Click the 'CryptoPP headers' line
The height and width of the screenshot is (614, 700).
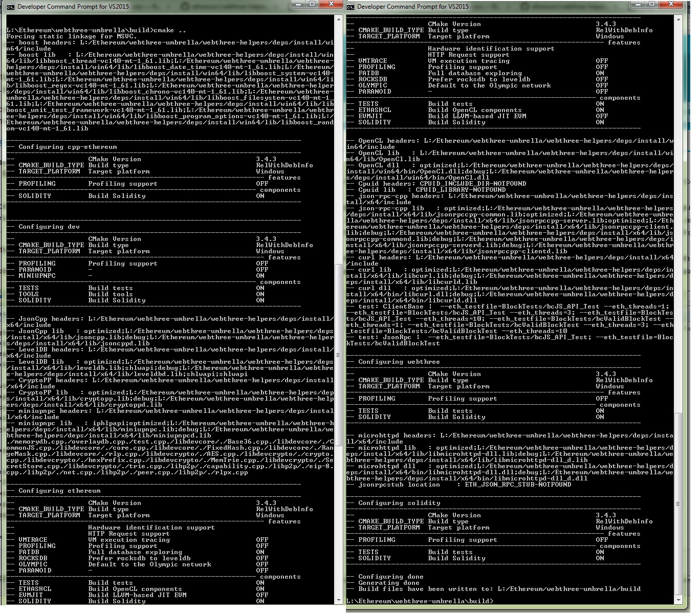point(170,383)
